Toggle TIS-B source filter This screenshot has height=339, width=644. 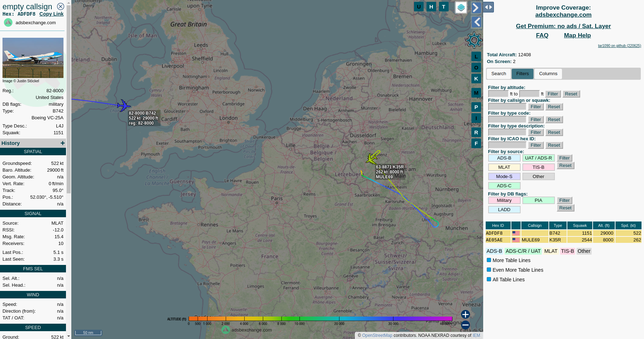point(538,167)
